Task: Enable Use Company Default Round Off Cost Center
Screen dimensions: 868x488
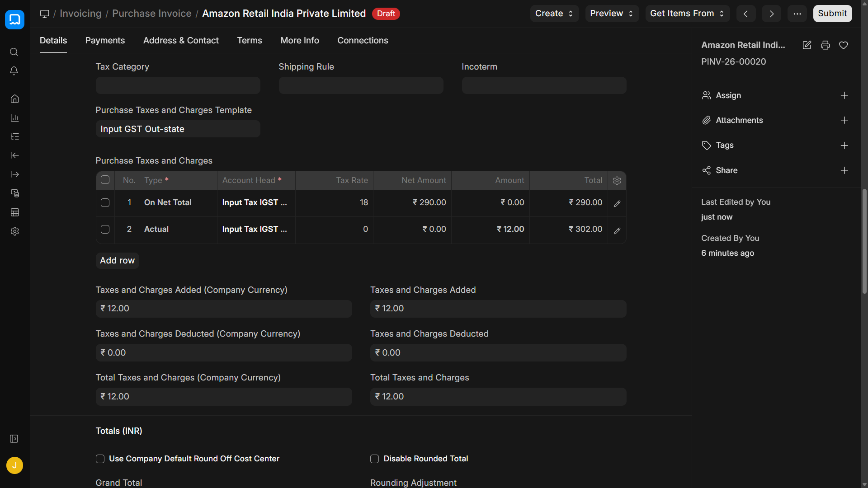Action: coord(100,459)
